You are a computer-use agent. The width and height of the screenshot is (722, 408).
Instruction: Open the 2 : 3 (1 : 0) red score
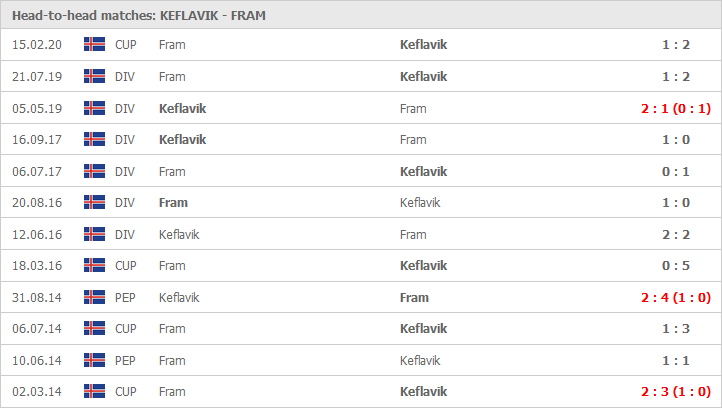676,391
